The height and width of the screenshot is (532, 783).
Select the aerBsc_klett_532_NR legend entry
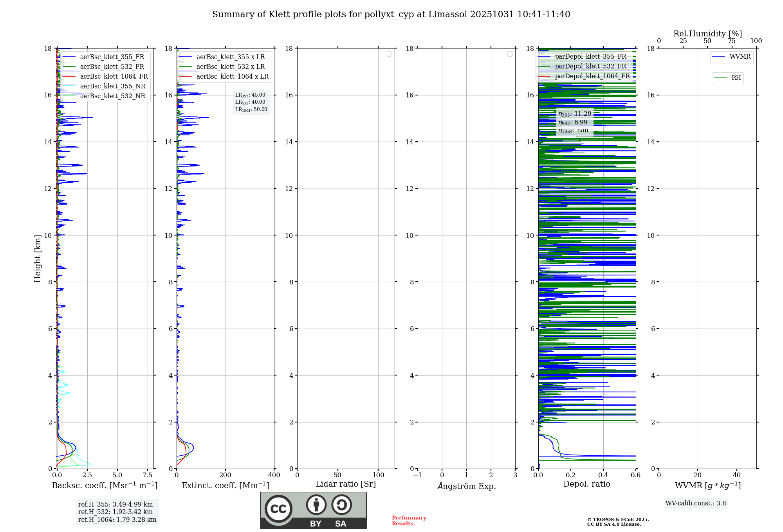[112, 96]
